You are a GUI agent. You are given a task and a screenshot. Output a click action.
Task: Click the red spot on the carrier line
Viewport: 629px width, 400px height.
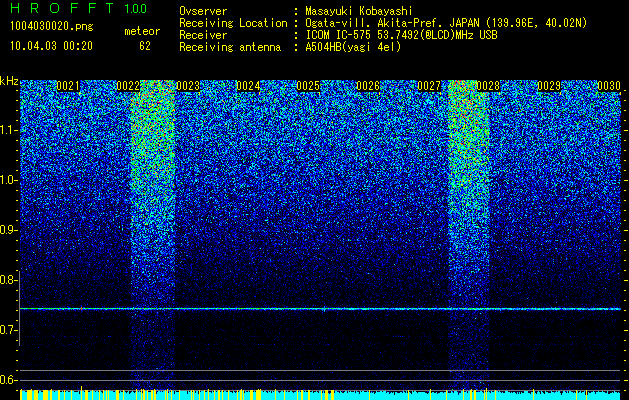pos(81,309)
